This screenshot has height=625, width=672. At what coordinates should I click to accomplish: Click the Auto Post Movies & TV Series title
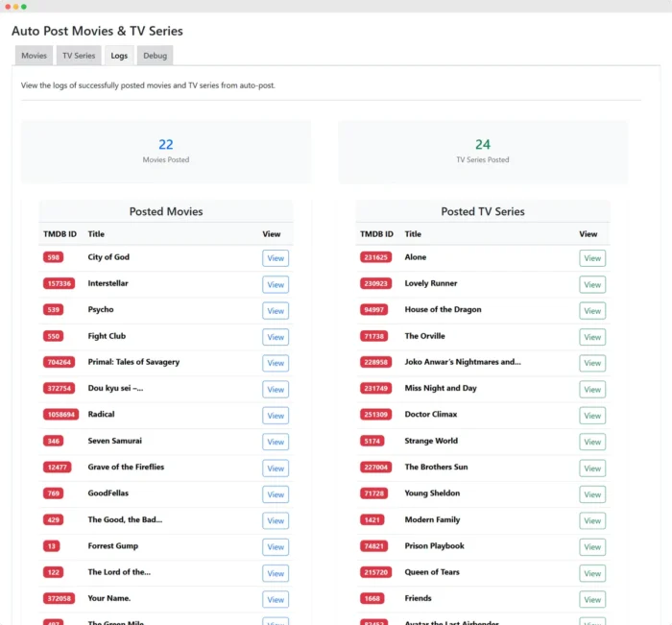(x=97, y=31)
